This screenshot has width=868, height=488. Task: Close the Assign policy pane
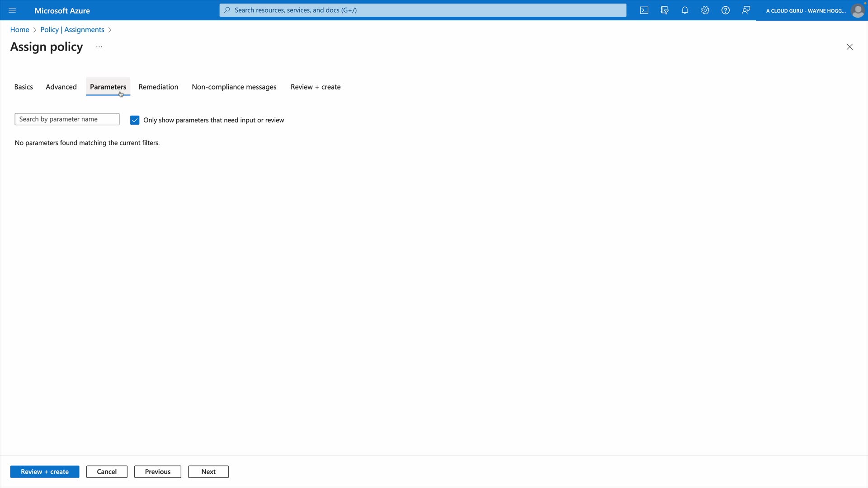(849, 47)
